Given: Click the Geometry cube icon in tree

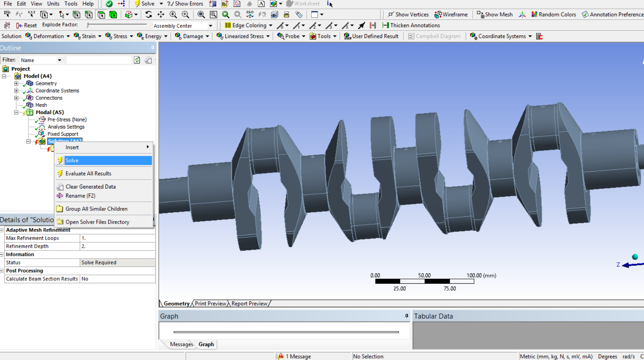Looking at the screenshot, I should coord(30,83).
